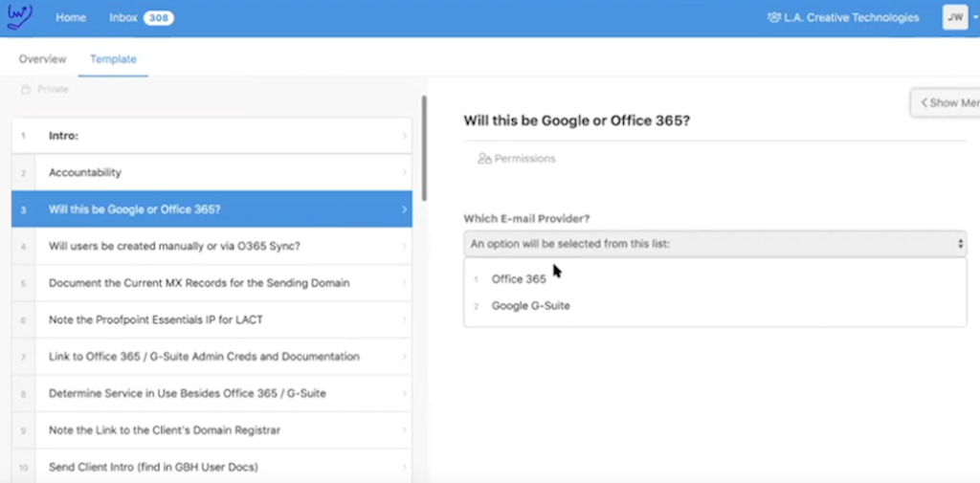This screenshot has width=980, height=483.
Task: Click the Permissions people icon
Action: coord(483,159)
